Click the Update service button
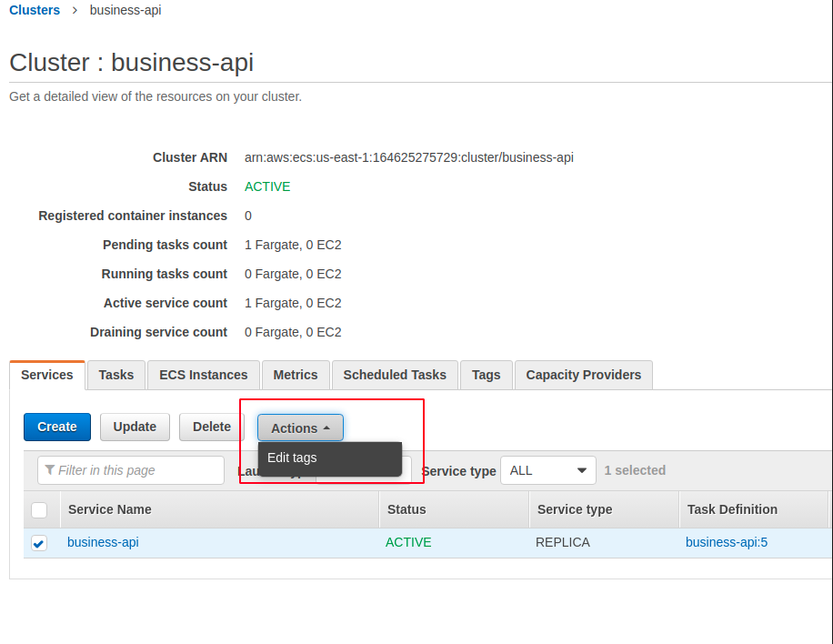833x644 pixels. click(135, 427)
